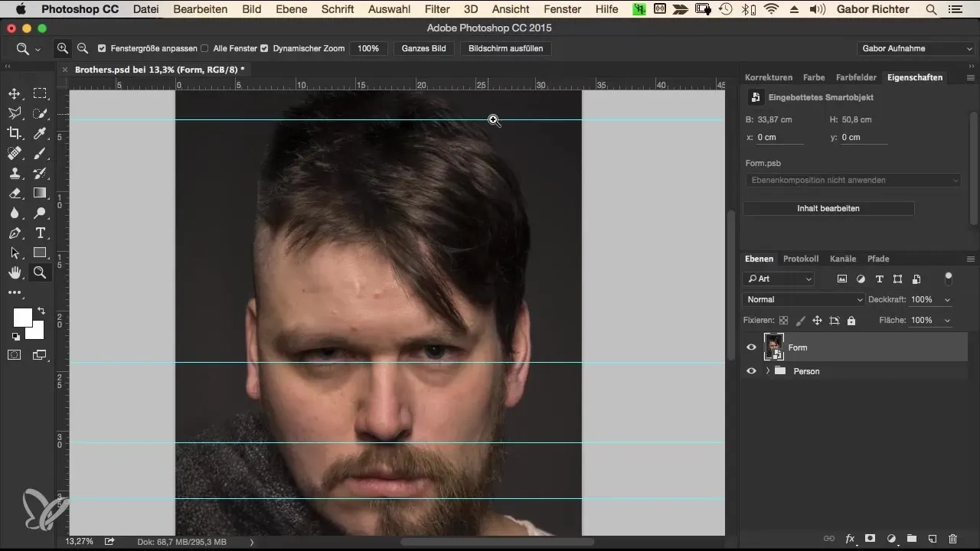Expand the Person layer group

coord(767,371)
